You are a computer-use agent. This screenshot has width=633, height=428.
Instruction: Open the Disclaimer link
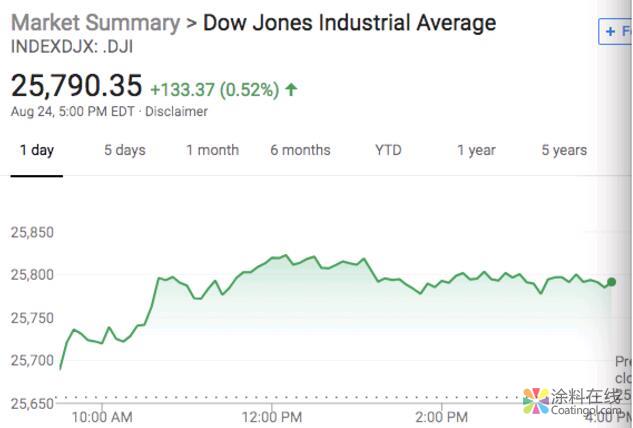[x=176, y=111]
